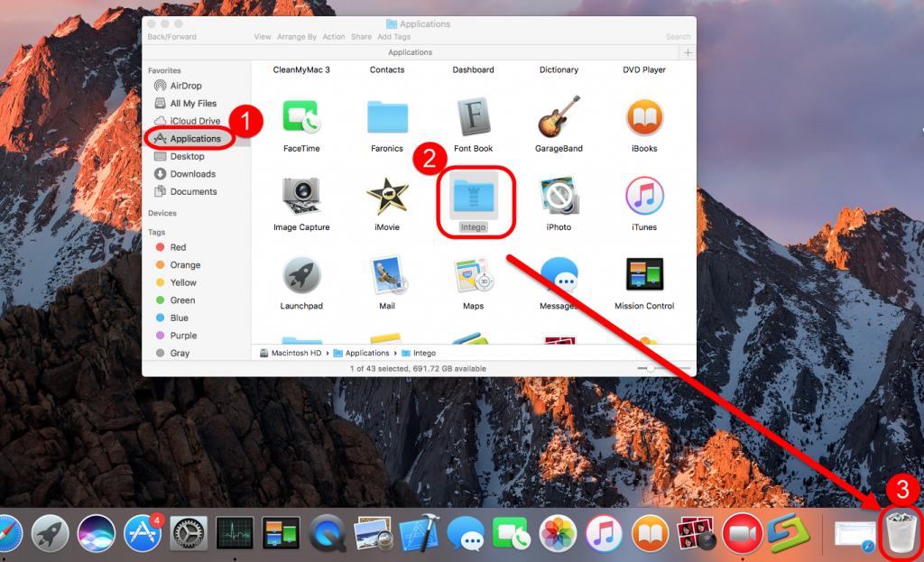Open App Store from the Dock
This screenshot has width=924, height=562.
tap(143, 533)
